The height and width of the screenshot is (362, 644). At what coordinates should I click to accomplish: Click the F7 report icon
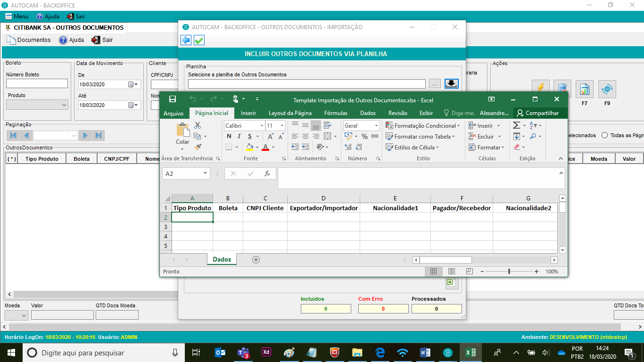pyautogui.click(x=584, y=89)
